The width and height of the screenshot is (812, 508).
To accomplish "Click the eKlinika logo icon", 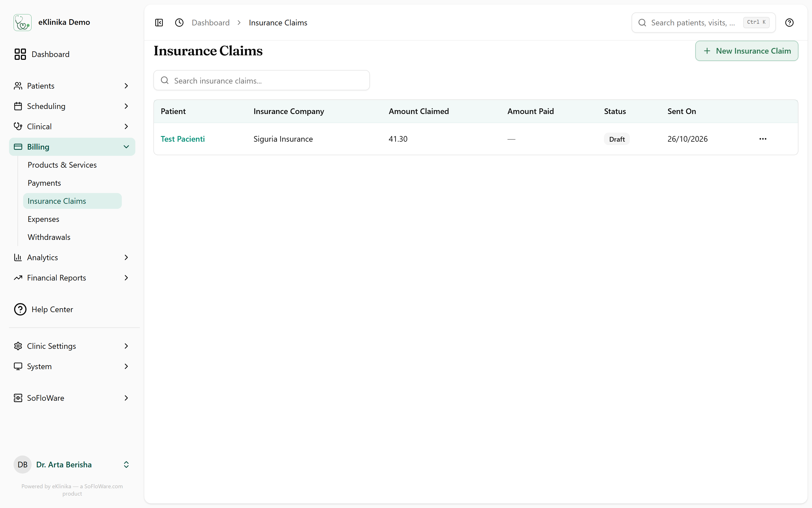I will tap(23, 23).
